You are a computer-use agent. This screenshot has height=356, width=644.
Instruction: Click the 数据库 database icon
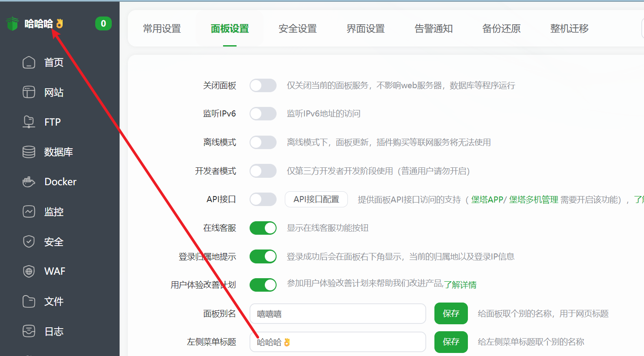[x=29, y=152]
